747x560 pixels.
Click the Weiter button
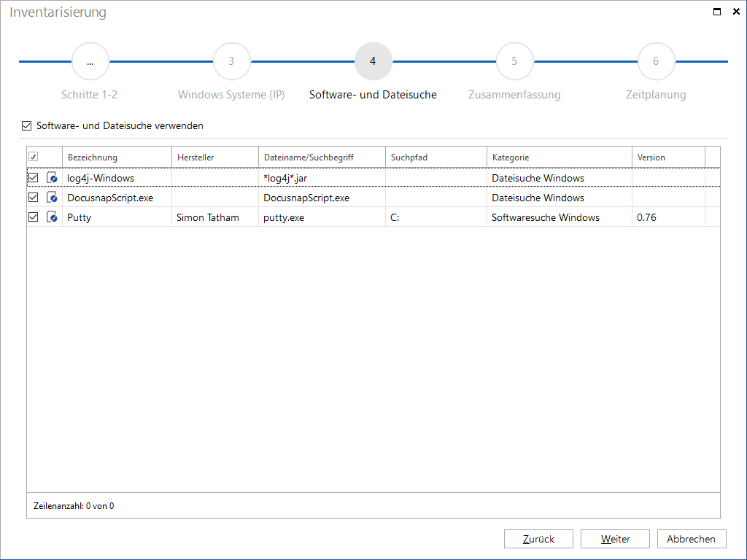click(615, 539)
